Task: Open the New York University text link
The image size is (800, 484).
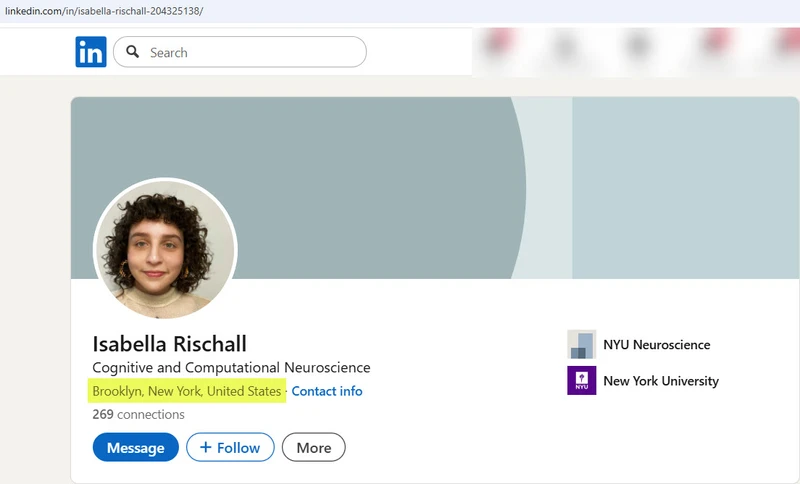Action: coord(660,381)
